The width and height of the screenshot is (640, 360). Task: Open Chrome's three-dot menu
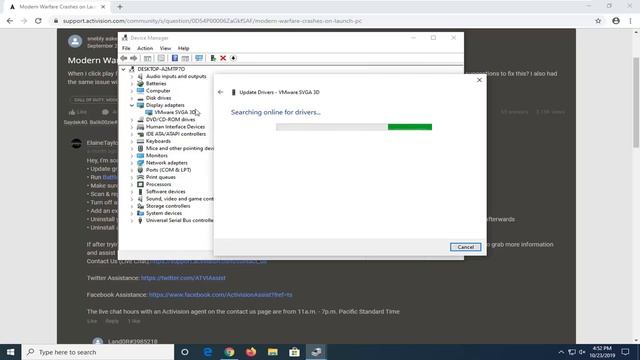point(630,21)
